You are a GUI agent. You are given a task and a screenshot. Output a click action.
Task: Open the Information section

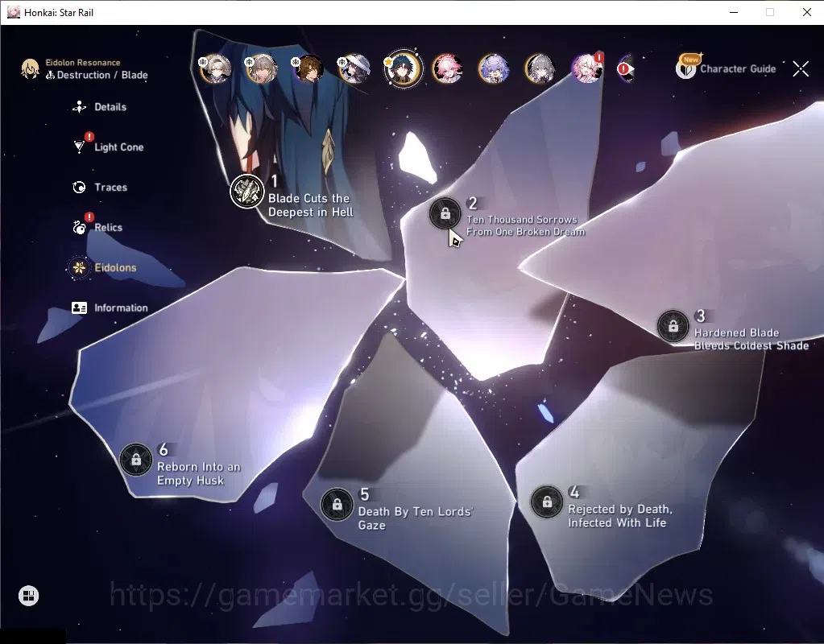[110, 308]
